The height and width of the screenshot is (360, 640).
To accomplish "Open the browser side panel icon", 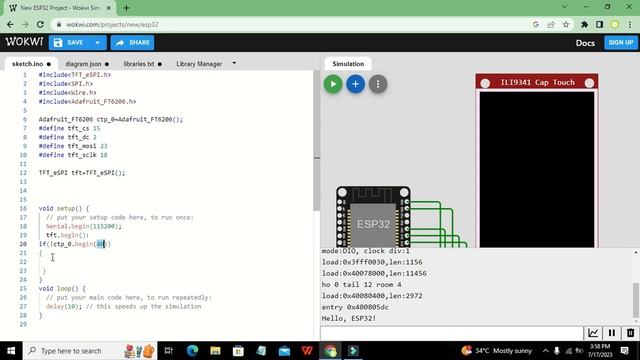I will [x=599, y=24].
